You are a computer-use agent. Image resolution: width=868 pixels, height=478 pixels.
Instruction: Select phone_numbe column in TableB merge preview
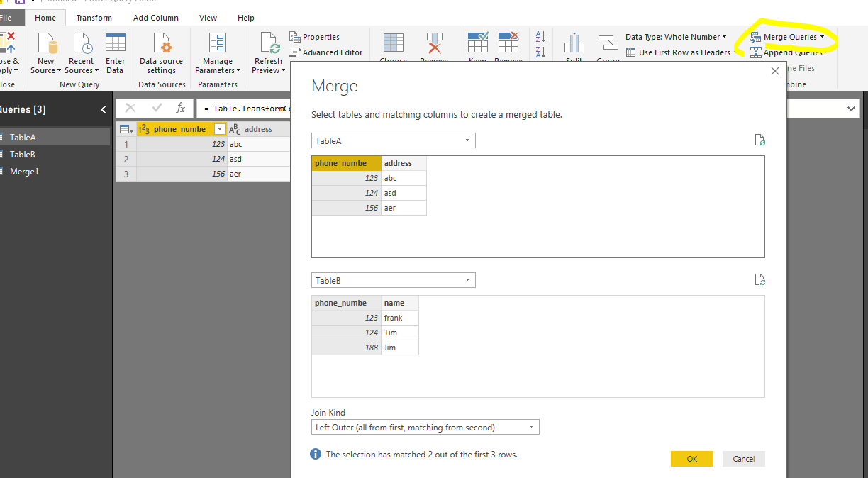347,303
